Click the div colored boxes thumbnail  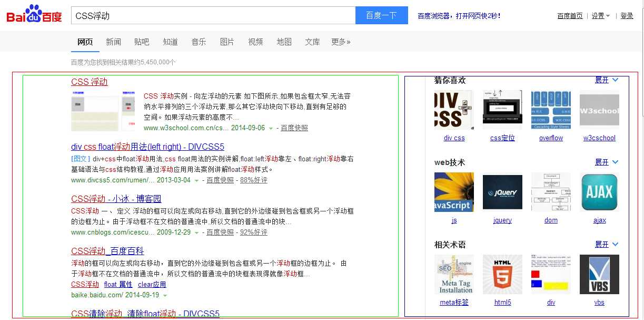click(x=551, y=274)
